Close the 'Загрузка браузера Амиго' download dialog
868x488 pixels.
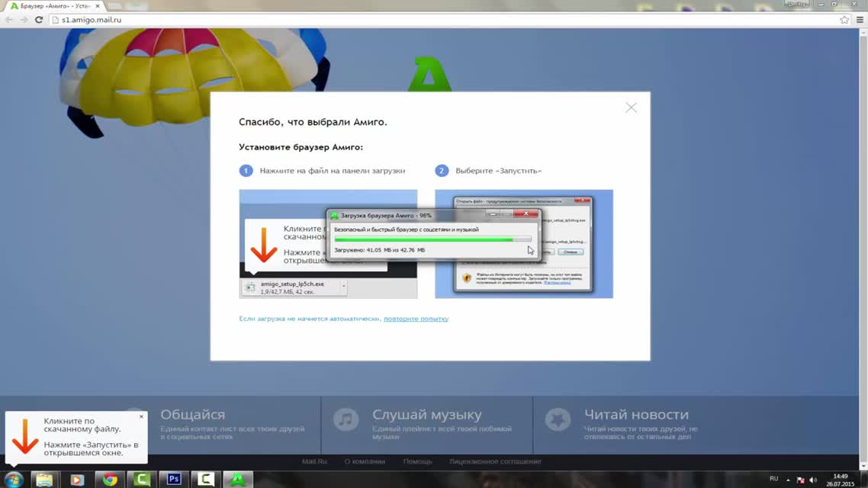click(526, 214)
